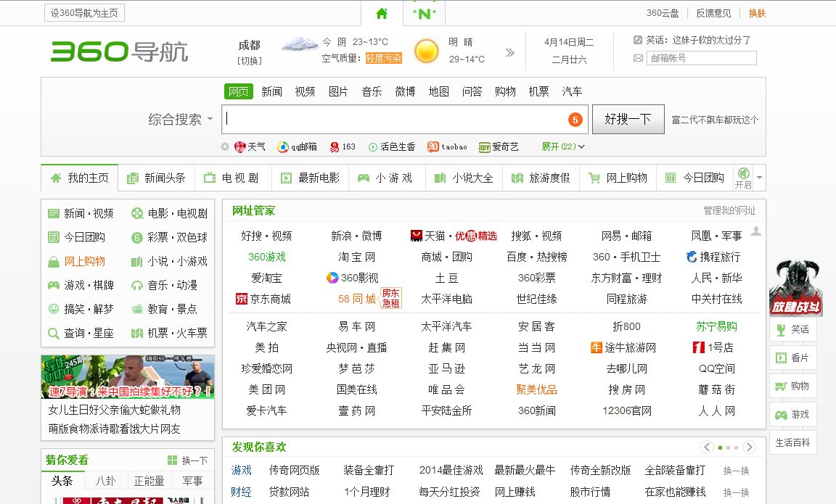Click inside the main search input field
The height and width of the screenshot is (504, 836).
[399, 118]
